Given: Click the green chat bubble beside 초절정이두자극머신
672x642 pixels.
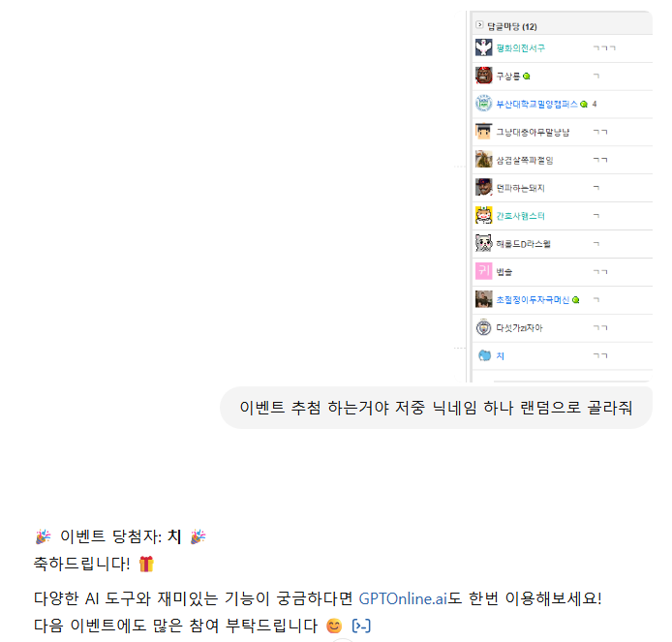Looking at the screenshot, I should (575, 300).
